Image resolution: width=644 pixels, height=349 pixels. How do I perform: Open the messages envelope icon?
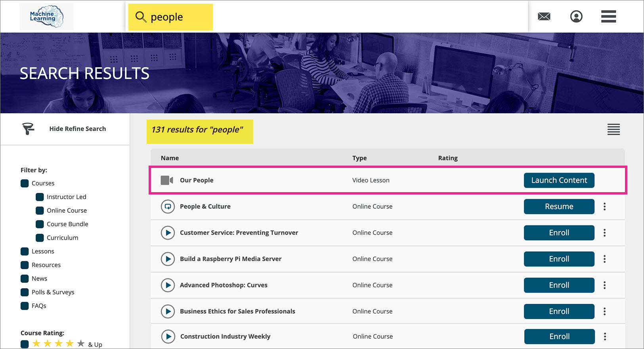[544, 17]
